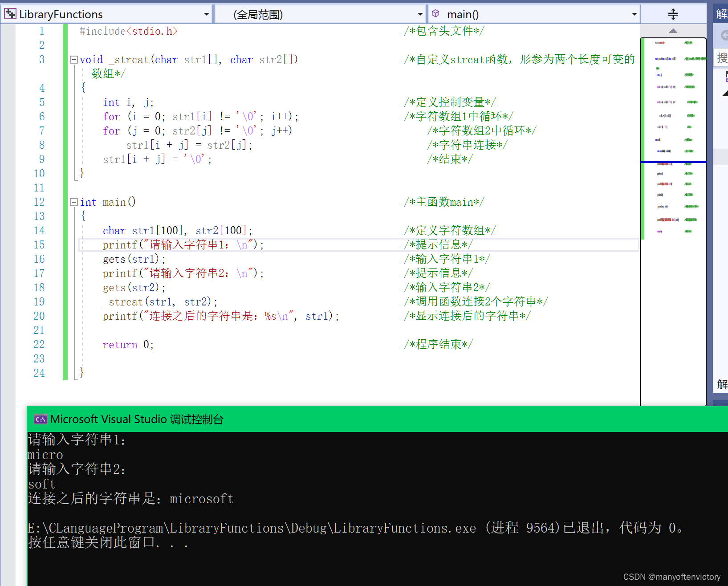This screenshot has width=728, height=586.
Task: Click the debug console window icon
Action: (x=41, y=419)
